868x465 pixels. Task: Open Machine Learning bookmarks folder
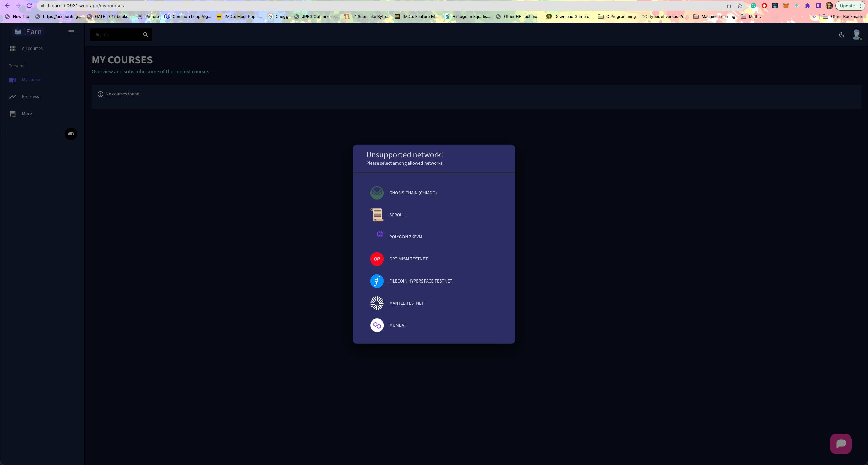pyautogui.click(x=714, y=16)
